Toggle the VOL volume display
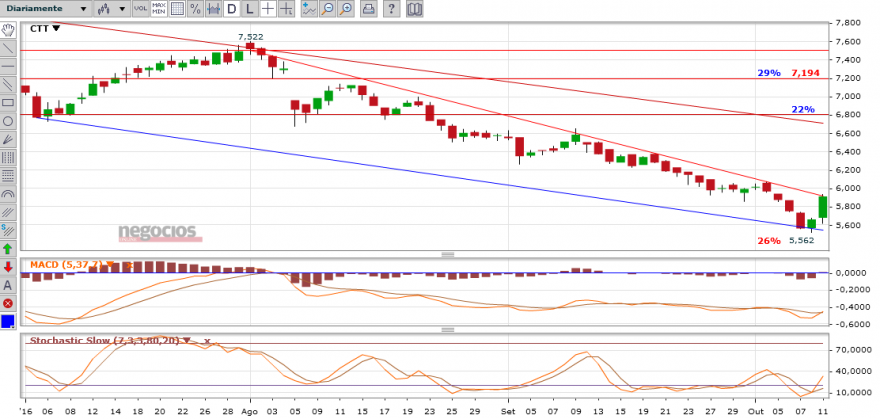This screenshot has width=880, height=419. (x=140, y=9)
